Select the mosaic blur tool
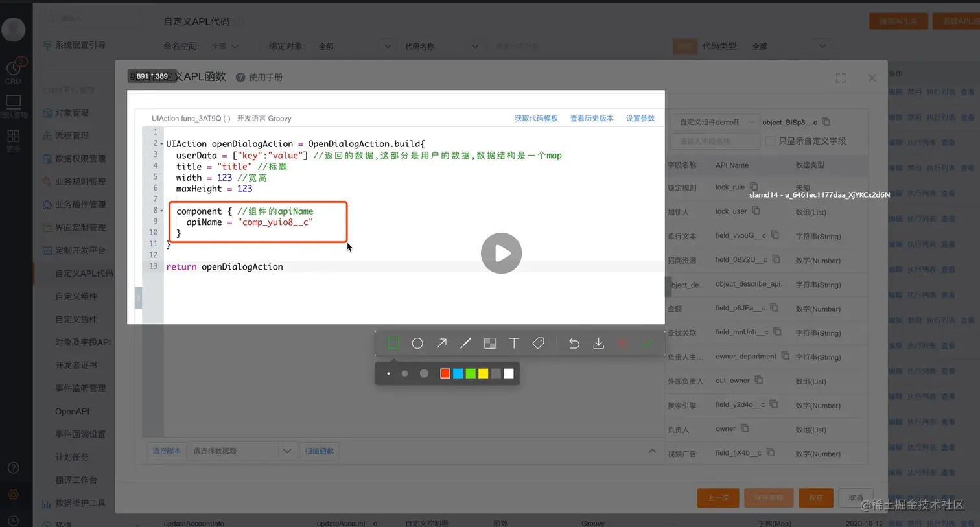This screenshot has width=980, height=527. point(490,344)
